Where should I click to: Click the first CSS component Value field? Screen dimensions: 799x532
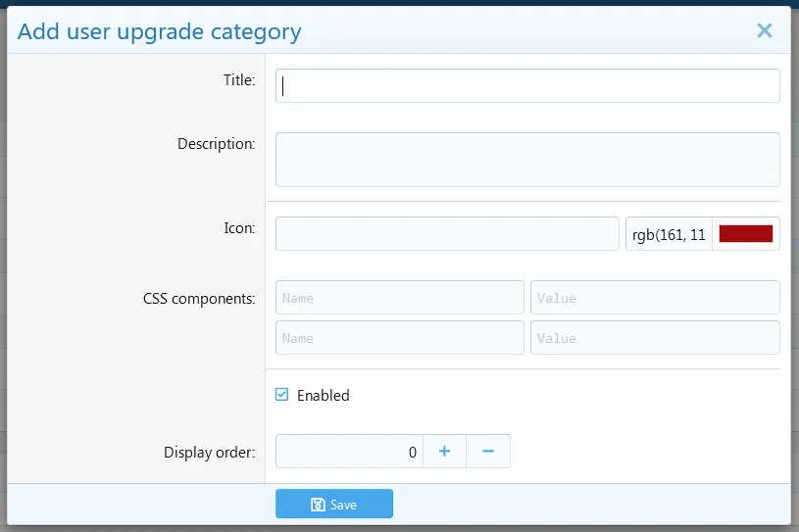655,298
